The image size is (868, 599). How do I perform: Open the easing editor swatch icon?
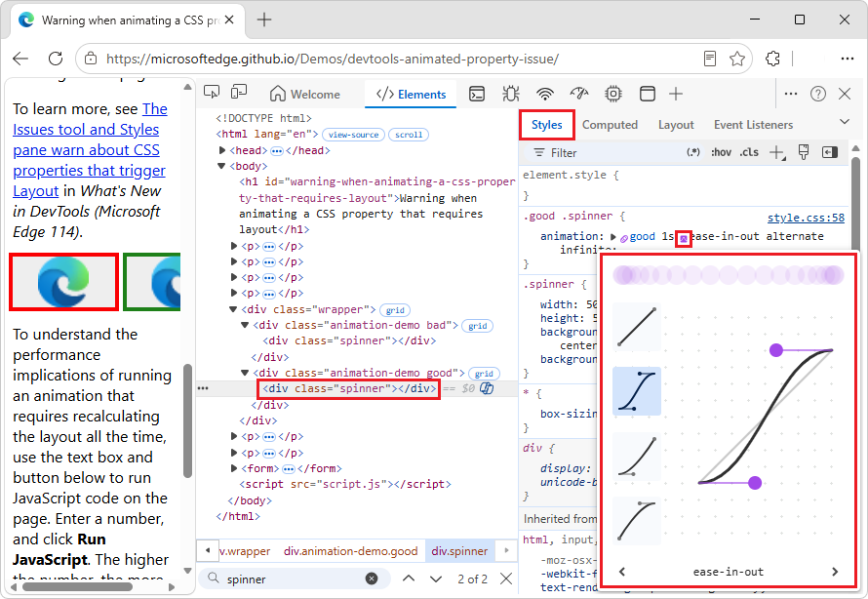684,239
